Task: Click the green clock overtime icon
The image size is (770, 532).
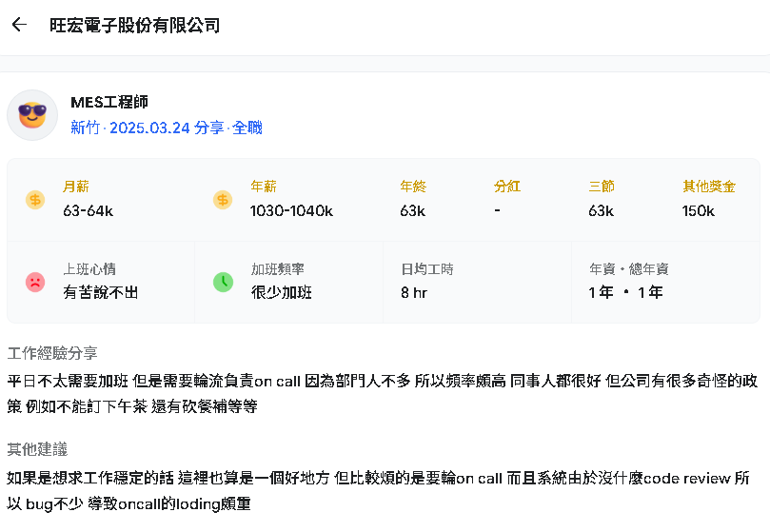Action: click(x=223, y=282)
